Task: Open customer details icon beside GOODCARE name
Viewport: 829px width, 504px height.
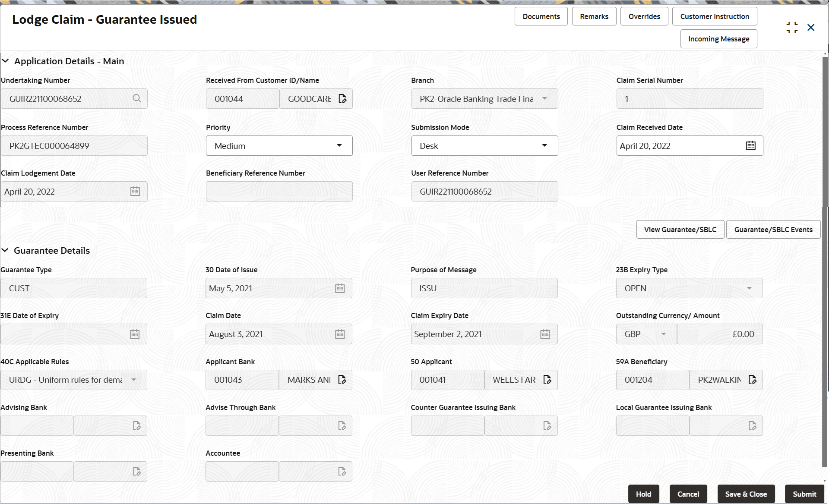Action: coord(342,98)
